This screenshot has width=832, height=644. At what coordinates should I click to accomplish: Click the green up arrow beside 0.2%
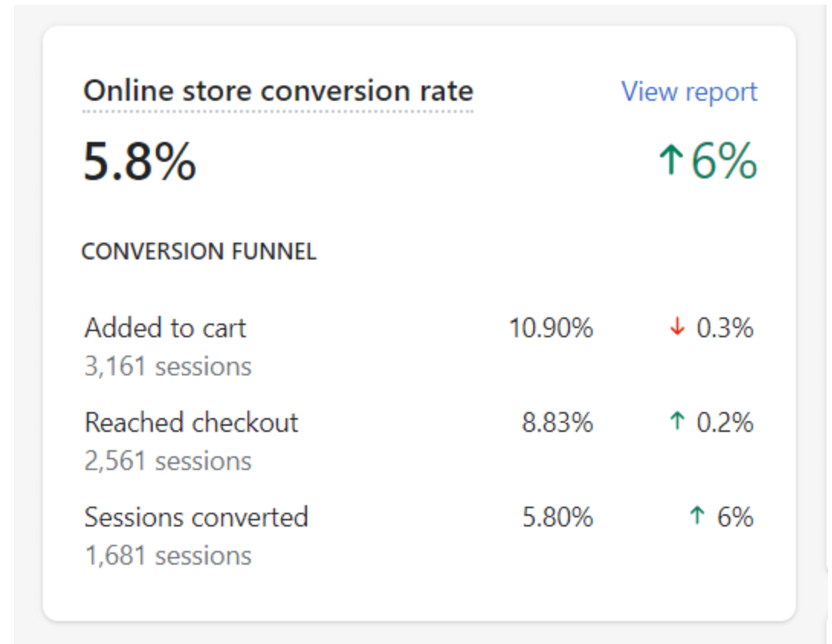click(x=677, y=421)
